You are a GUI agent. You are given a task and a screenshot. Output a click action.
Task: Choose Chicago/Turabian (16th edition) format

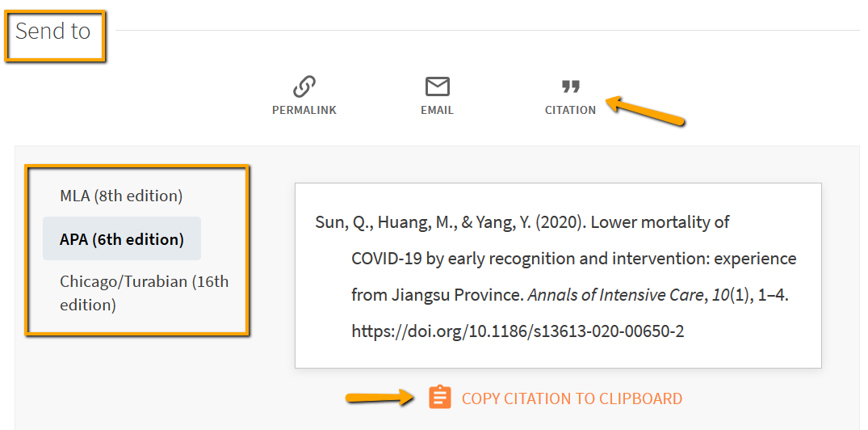pyautogui.click(x=144, y=293)
